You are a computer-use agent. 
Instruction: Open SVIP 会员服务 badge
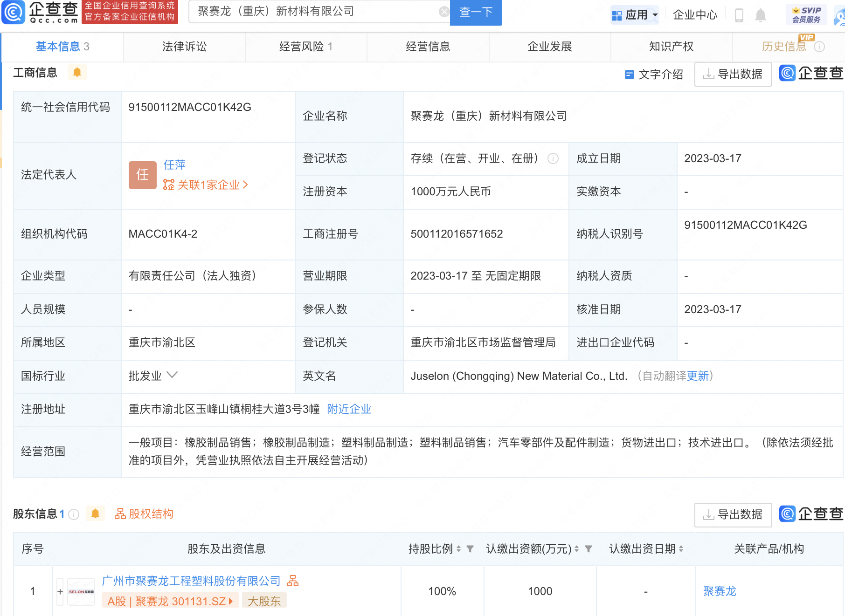tap(806, 15)
